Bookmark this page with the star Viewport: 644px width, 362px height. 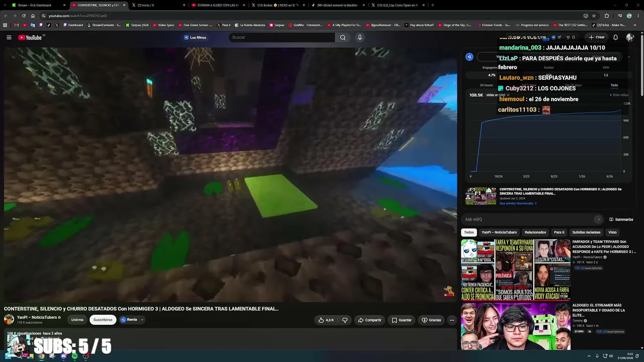[x=594, y=16]
